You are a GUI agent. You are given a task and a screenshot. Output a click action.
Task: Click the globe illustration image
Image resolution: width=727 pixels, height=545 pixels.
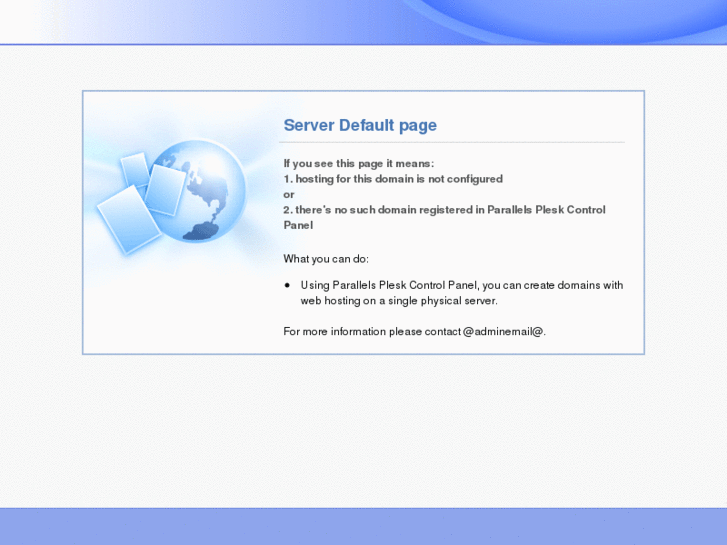coord(199,191)
